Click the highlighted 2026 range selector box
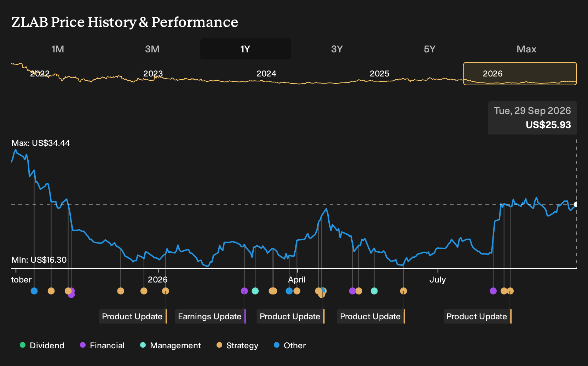Image resolution: width=588 pixels, height=366 pixels. click(x=520, y=74)
